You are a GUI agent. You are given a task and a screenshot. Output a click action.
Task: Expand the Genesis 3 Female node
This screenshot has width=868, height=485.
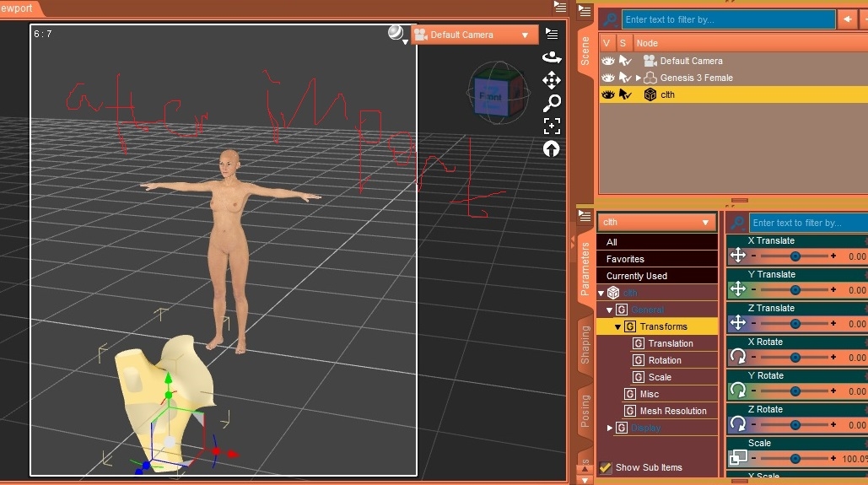tap(639, 78)
